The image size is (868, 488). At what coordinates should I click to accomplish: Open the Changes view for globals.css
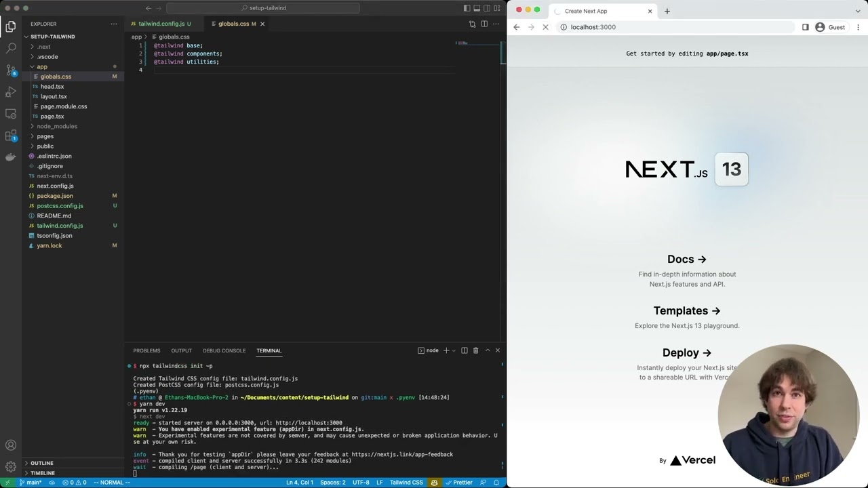(473, 24)
